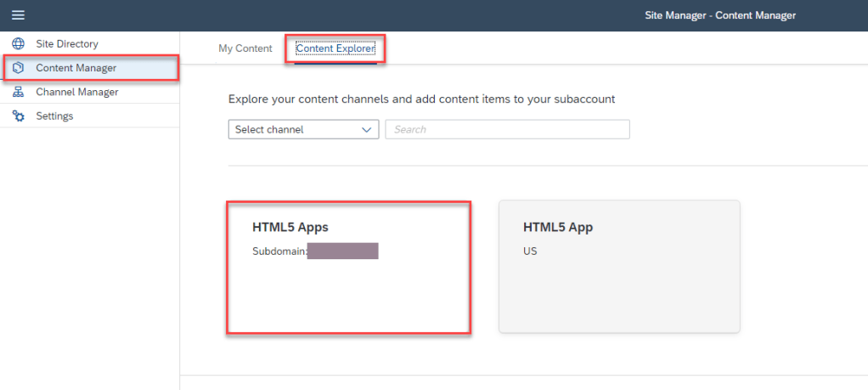Click the Content Manager cube icon
Viewport: 868px width, 390px height.
(x=19, y=68)
